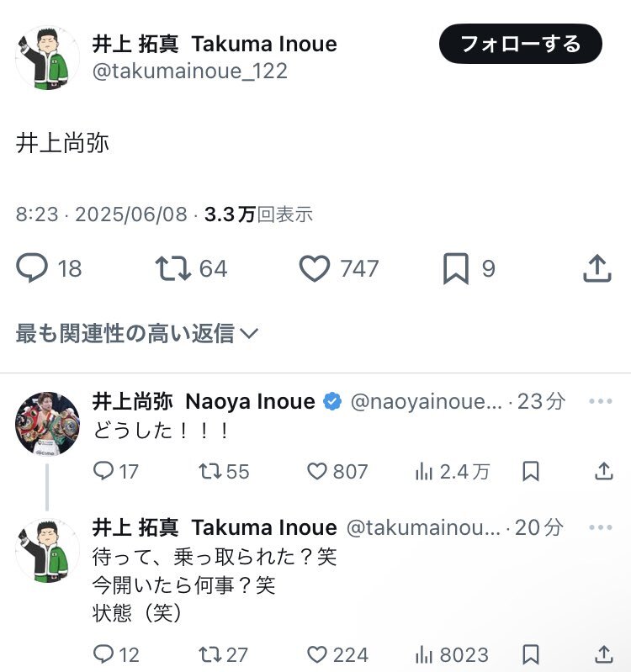Share Naoya Inoue's reply
The image size is (631, 672).
604,472
